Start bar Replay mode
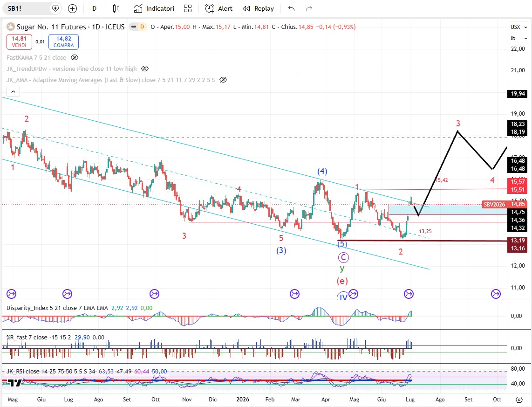 tap(258, 8)
